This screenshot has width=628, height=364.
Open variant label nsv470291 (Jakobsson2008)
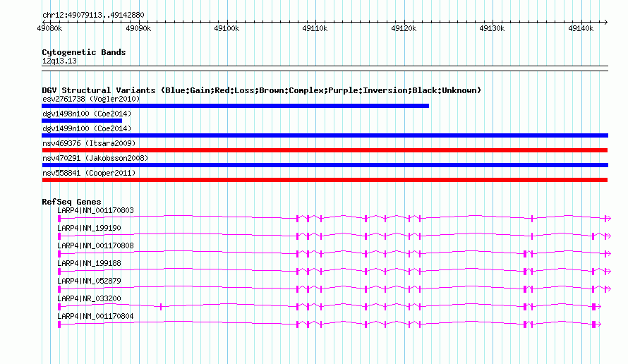95,158
